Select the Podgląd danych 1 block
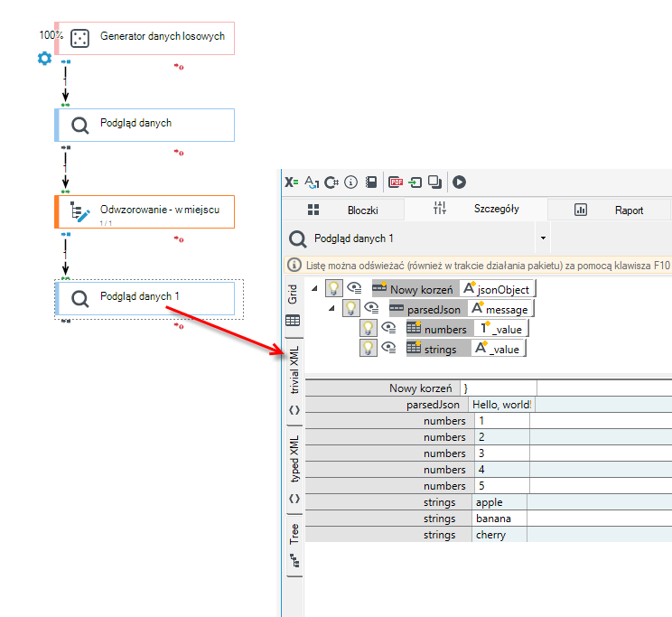This screenshot has height=617, width=672. 145,298
